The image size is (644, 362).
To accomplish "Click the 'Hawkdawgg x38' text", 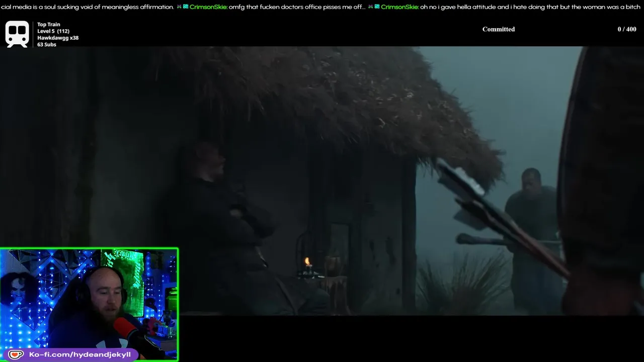I will (58, 38).
